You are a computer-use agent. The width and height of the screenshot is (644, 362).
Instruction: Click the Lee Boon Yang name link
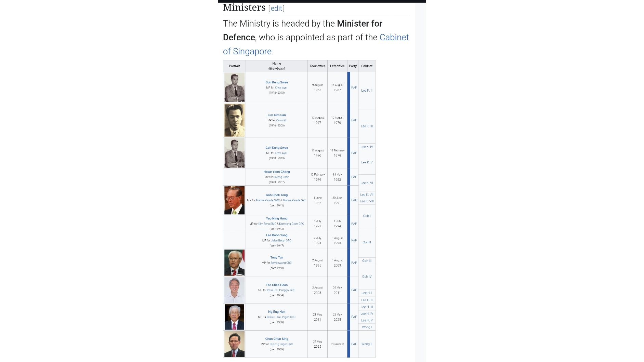pos(277,235)
